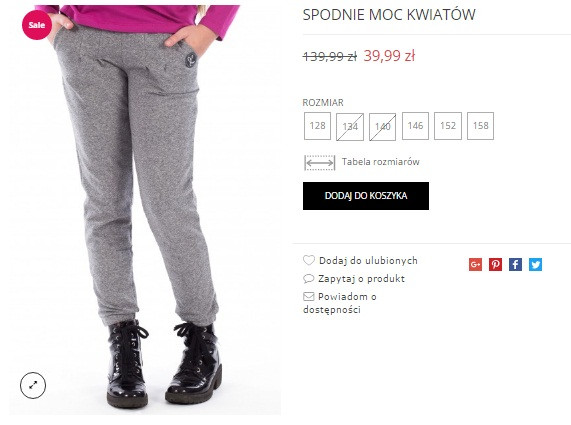This screenshot has height=425, width=571.
Task: Choose crossed-out size 140
Action: [382, 127]
